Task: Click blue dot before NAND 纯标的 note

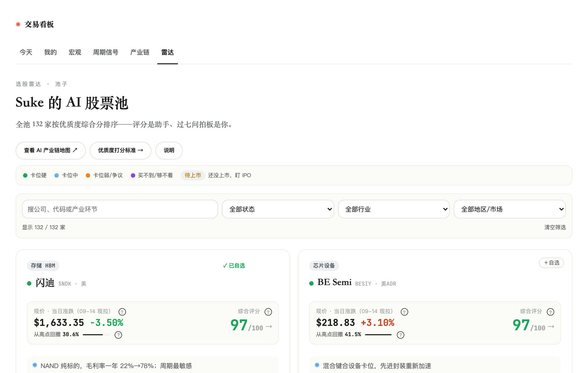Action: pyautogui.click(x=35, y=365)
